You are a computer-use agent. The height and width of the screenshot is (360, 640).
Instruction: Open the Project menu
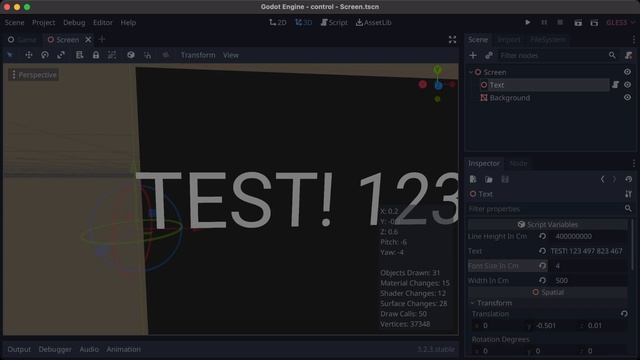click(43, 22)
